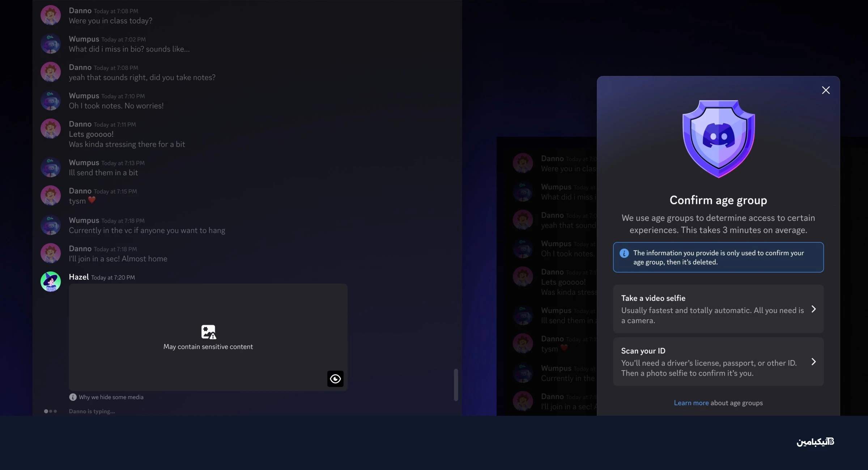Click the Discord shield badge icon
868x470 pixels.
tap(718, 139)
